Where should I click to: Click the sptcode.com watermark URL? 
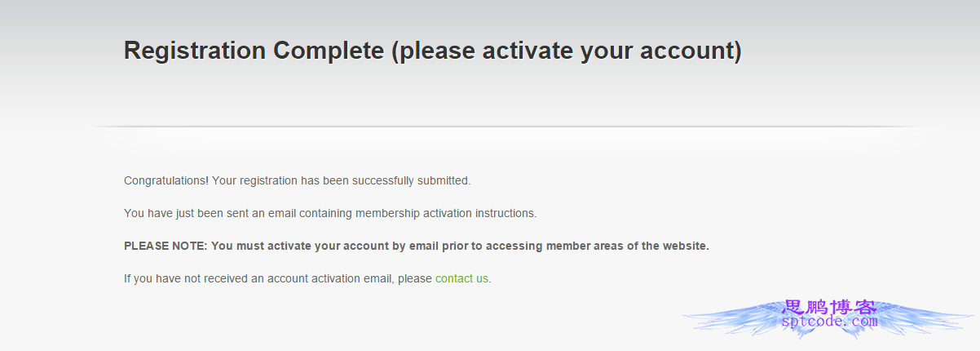[830, 321]
